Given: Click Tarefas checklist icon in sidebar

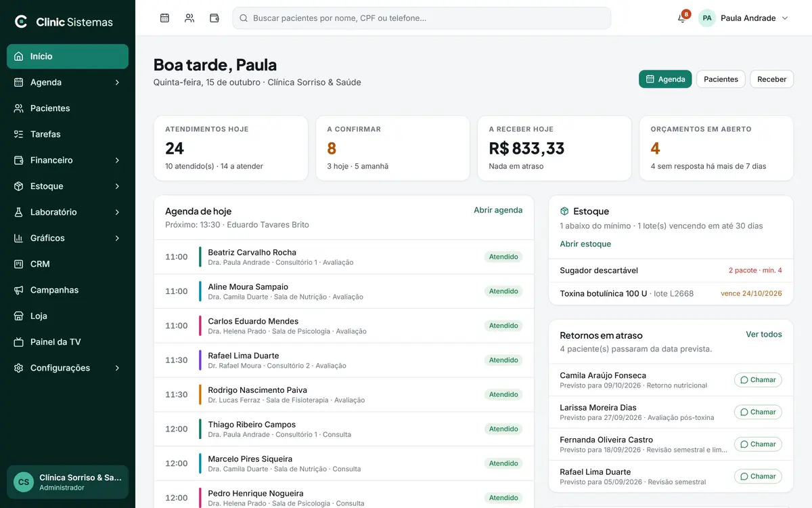Looking at the screenshot, I should (19, 134).
